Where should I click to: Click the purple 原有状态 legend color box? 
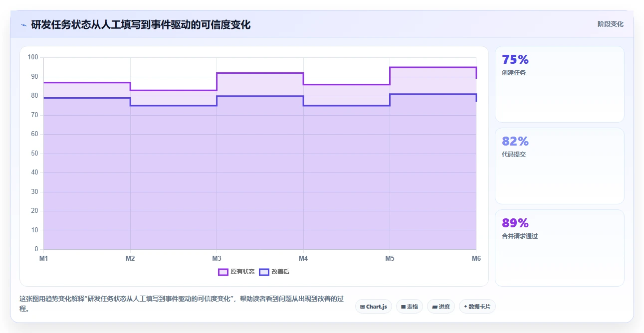tap(223, 272)
